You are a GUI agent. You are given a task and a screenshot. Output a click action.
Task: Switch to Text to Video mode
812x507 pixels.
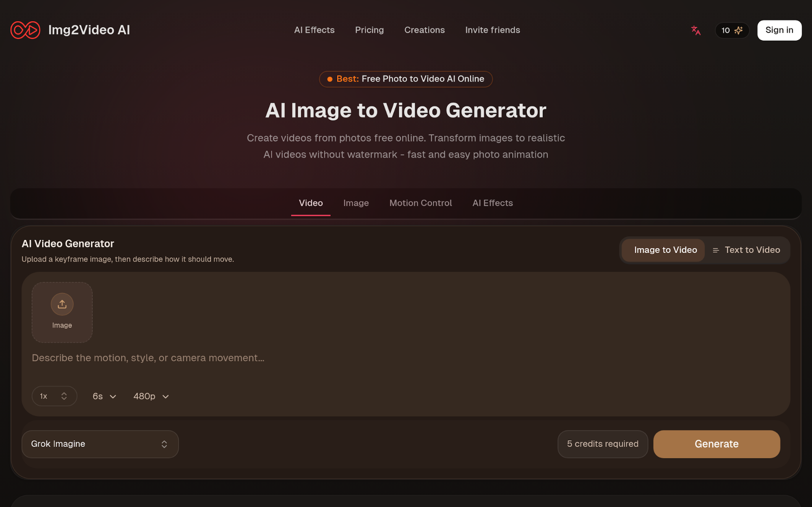[751, 250]
